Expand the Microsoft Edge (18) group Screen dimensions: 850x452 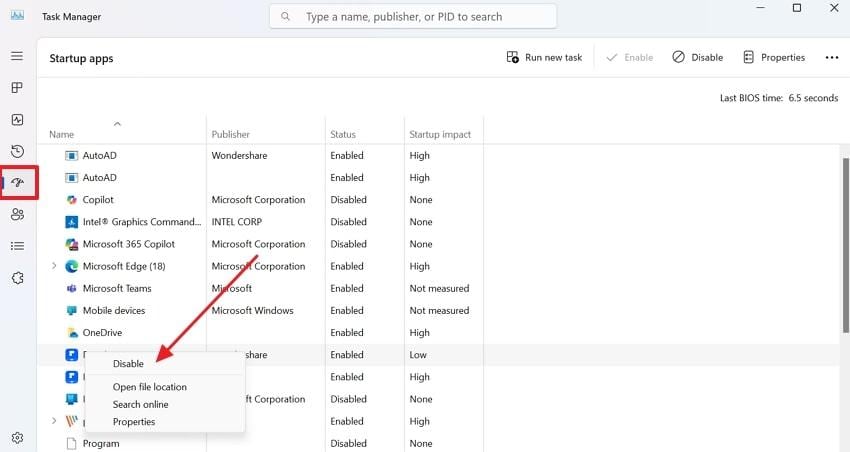tap(54, 266)
